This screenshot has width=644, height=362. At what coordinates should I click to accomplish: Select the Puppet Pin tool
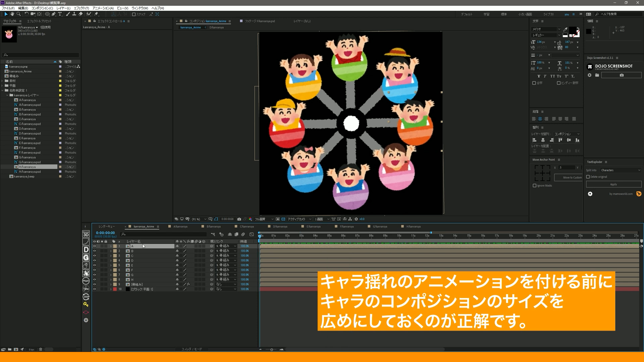[x=97, y=14]
